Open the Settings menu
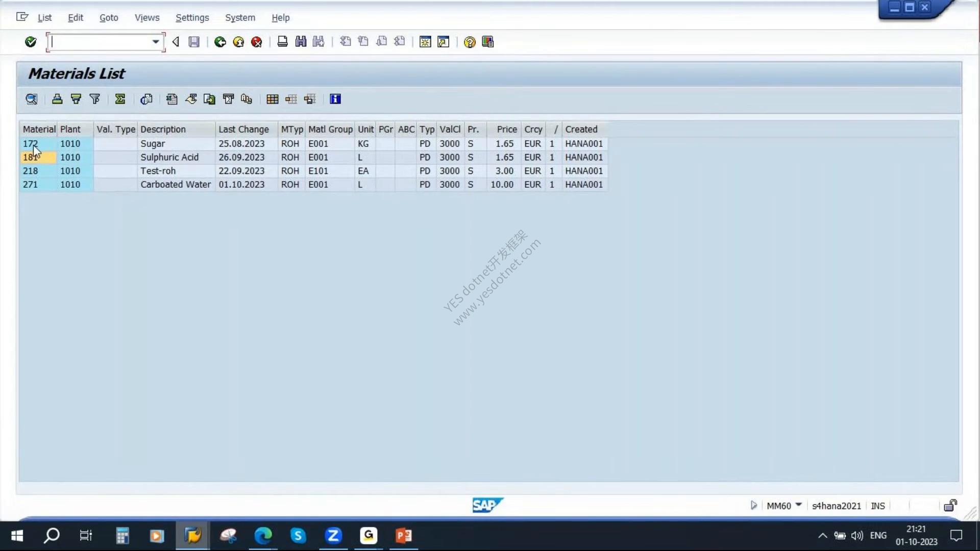This screenshot has height=551, width=980. coord(192,17)
